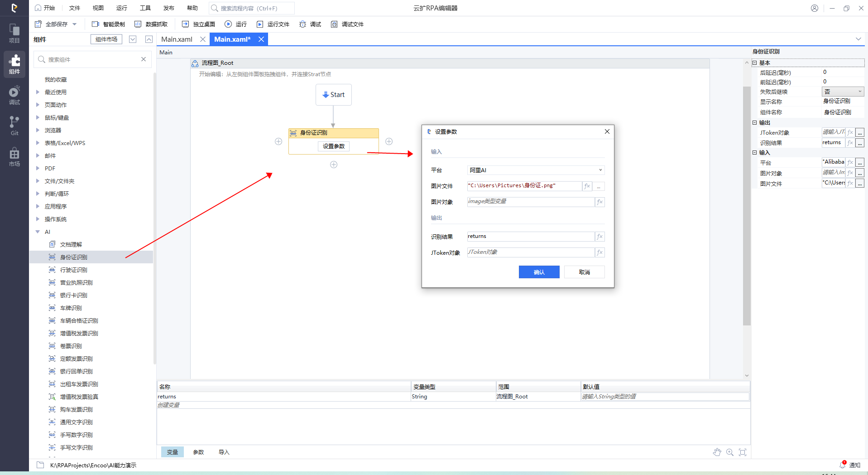
Task: Select 行驶证识别 component in tree
Action: 73,270
